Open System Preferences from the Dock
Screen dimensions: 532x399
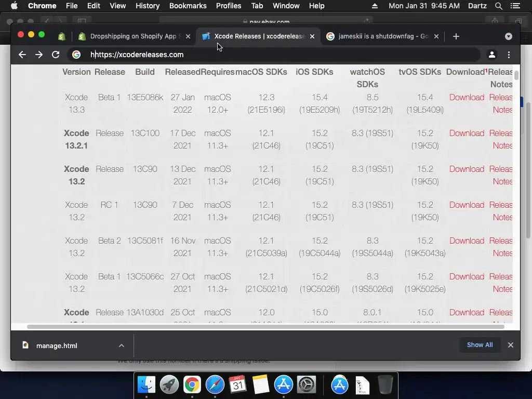click(x=307, y=385)
